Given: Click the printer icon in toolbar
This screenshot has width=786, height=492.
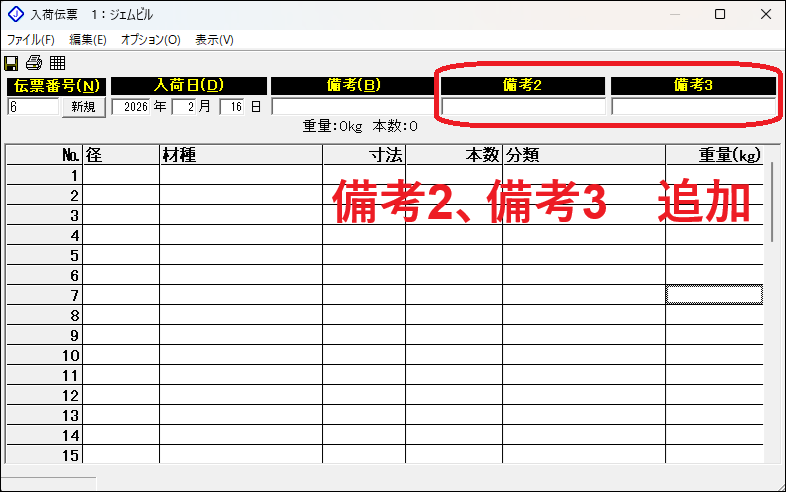Looking at the screenshot, I should [x=33, y=64].
